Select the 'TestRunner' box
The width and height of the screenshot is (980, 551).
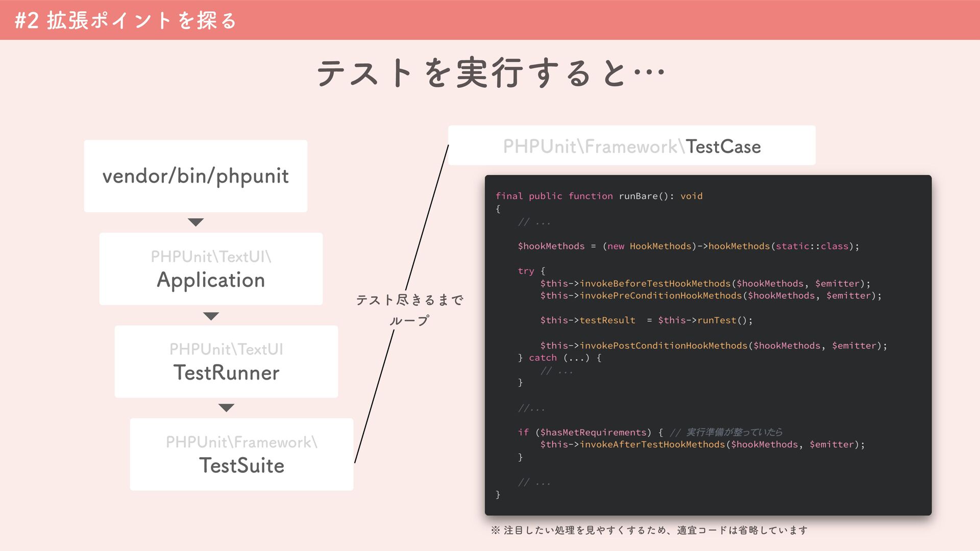(226, 362)
